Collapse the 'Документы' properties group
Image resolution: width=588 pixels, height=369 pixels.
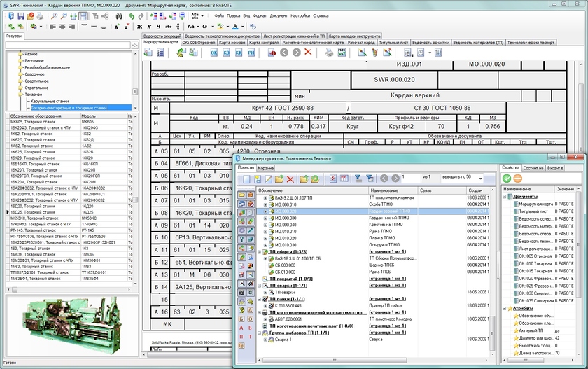(505, 197)
